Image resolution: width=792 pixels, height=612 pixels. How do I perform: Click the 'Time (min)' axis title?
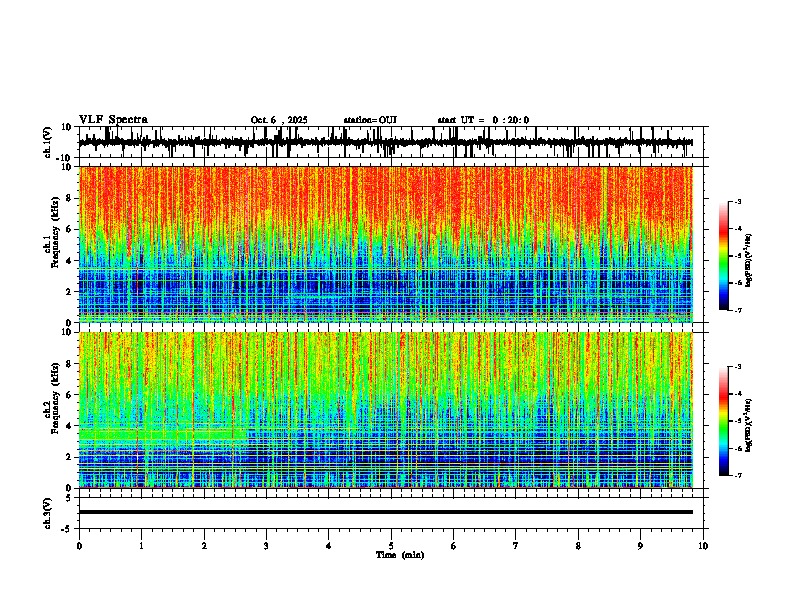click(x=400, y=555)
